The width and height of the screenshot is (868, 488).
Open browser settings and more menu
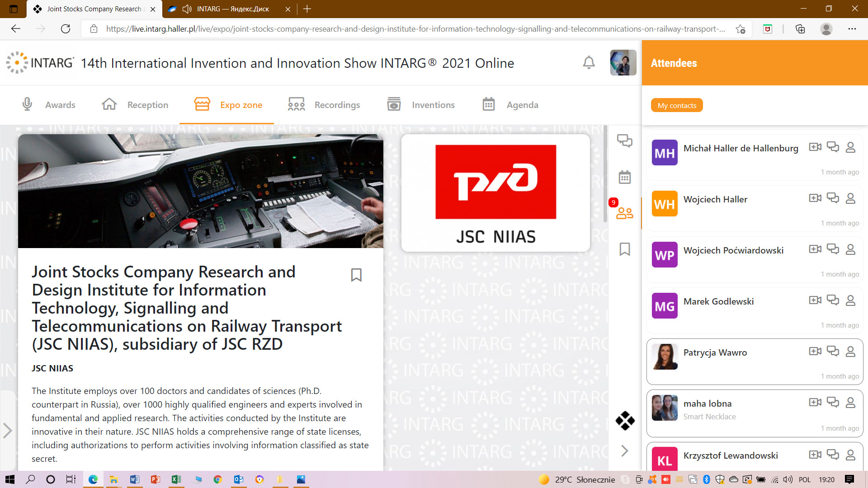point(852,29)
